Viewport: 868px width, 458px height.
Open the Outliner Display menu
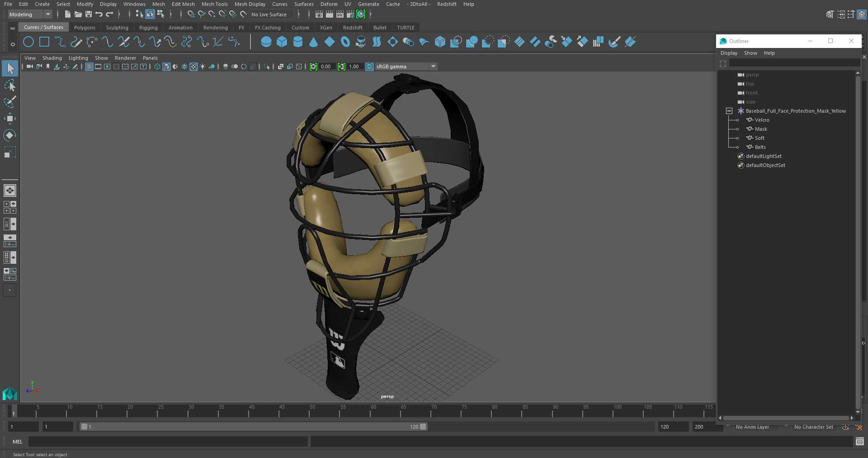729,53
